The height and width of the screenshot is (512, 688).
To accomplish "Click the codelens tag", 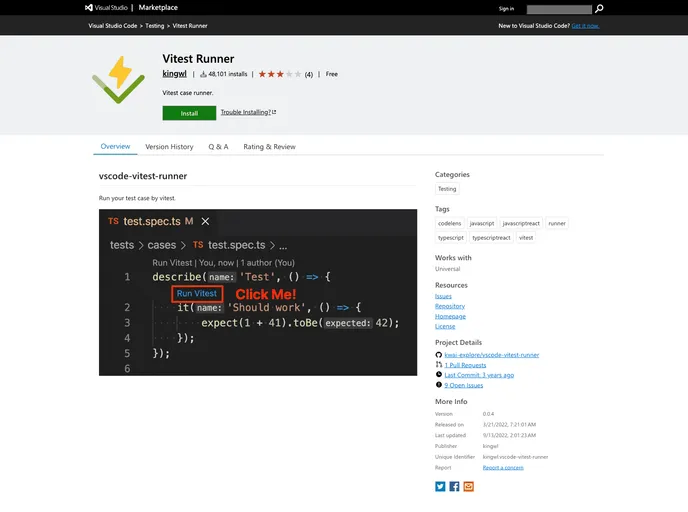I will coord(449,223).
